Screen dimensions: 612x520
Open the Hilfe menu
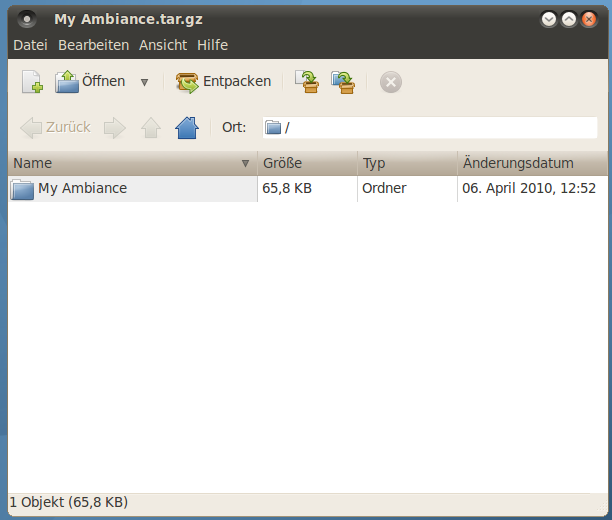click(213, 45)
